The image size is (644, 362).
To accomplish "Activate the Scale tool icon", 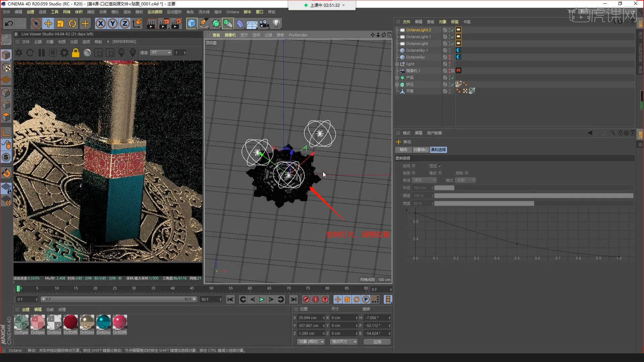I will click(60, 23).
